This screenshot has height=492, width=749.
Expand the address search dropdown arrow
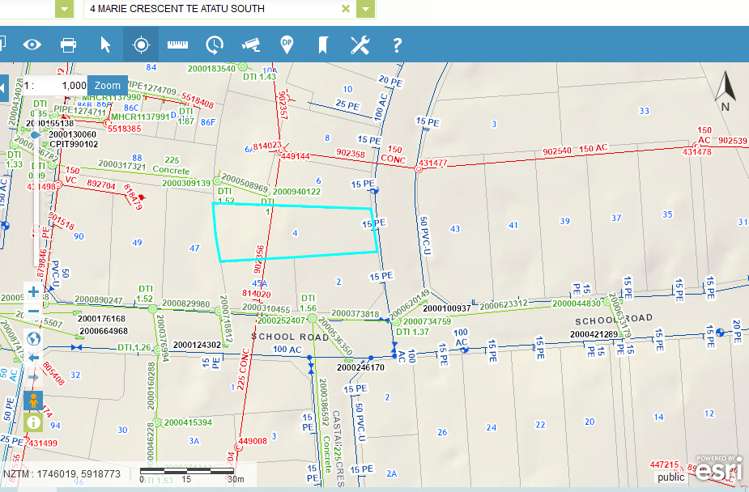pyautogui.click(x=365, y=8)
